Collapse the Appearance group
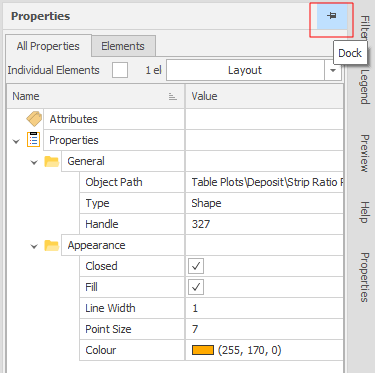The height and width of the screenshot is (373, 375). tap(34, 246)
